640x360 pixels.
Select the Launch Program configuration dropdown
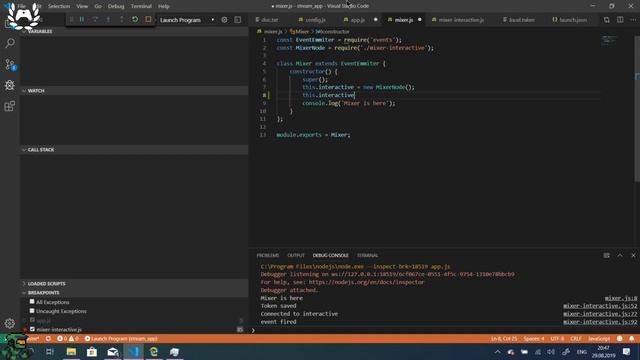(187, 20)
